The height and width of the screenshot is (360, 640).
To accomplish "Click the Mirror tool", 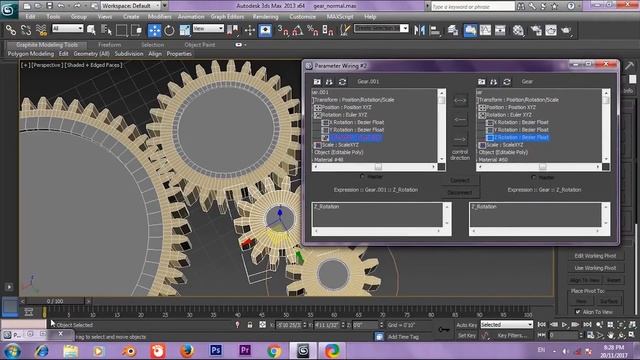I will (419, 30).
